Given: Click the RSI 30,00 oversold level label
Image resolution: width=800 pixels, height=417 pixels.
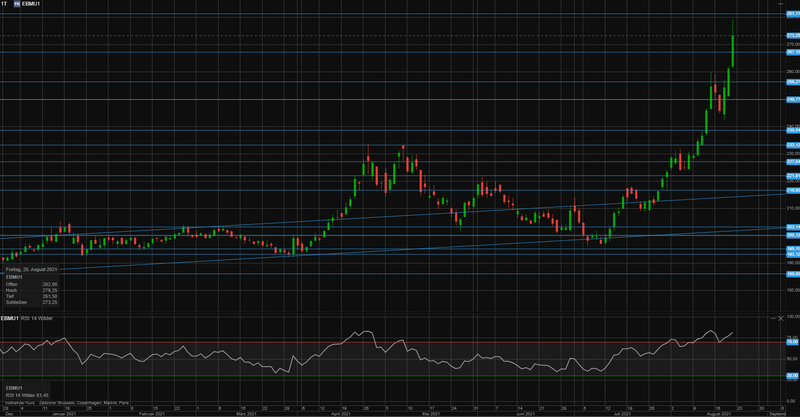Looking at the screenshot, I should tap(791, 376).
